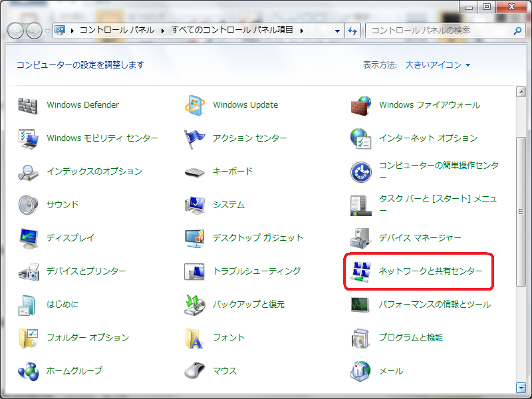Open the フォント letter A icon
This screenshot has height=399, width=532.
point(194,338)
